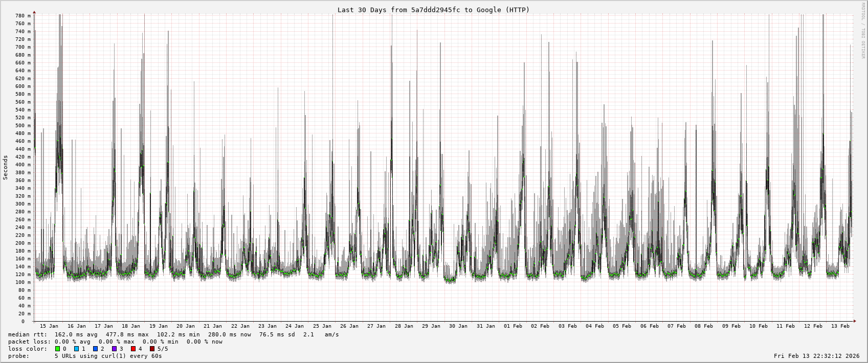Select the blue loss color 2 swatch
Image resolution: width=868 pixels, height=363 pixels.
[x=96, y=349]
